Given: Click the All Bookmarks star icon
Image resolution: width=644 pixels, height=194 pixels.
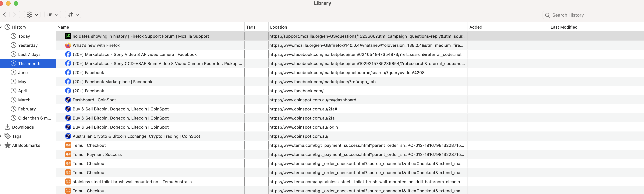Looking at the screenshot, I should [x=8, y=145].
